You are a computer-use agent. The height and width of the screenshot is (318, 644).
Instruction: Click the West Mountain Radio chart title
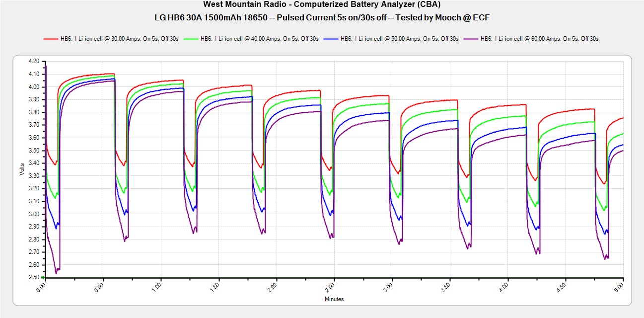click(x=322, y=5)
